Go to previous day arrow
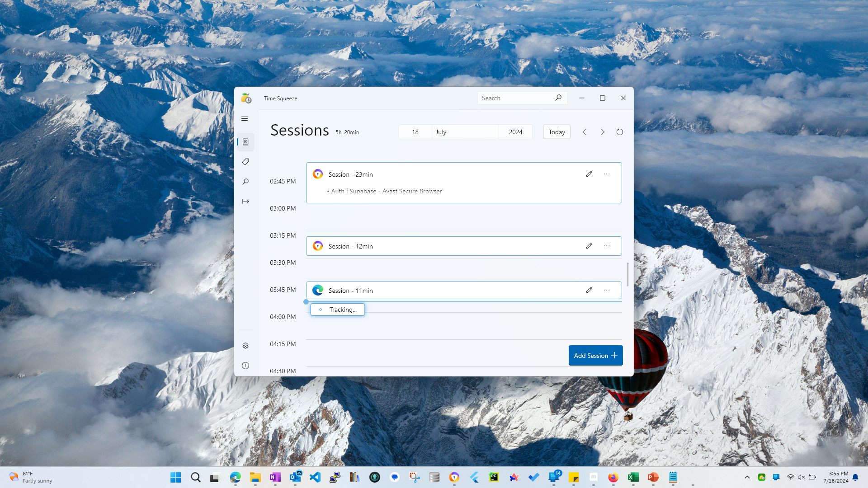 point(585,132)
